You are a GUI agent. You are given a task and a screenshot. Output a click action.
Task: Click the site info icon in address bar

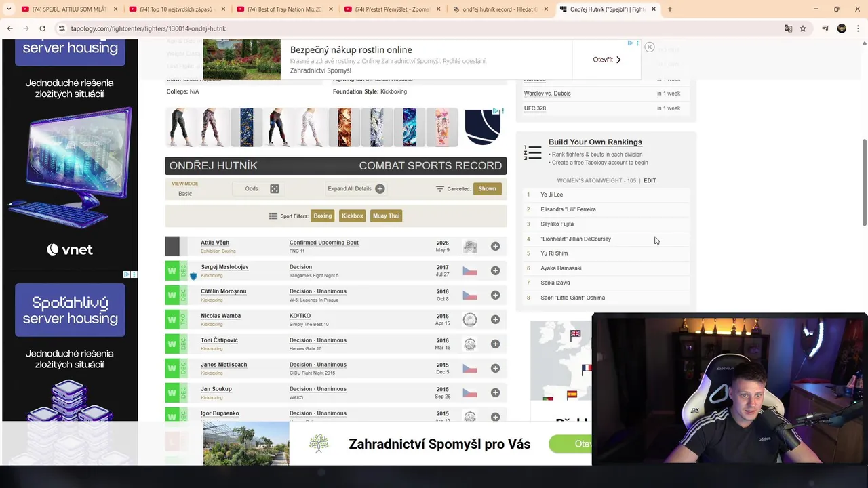pyautogui.click(x=61, y=28)
